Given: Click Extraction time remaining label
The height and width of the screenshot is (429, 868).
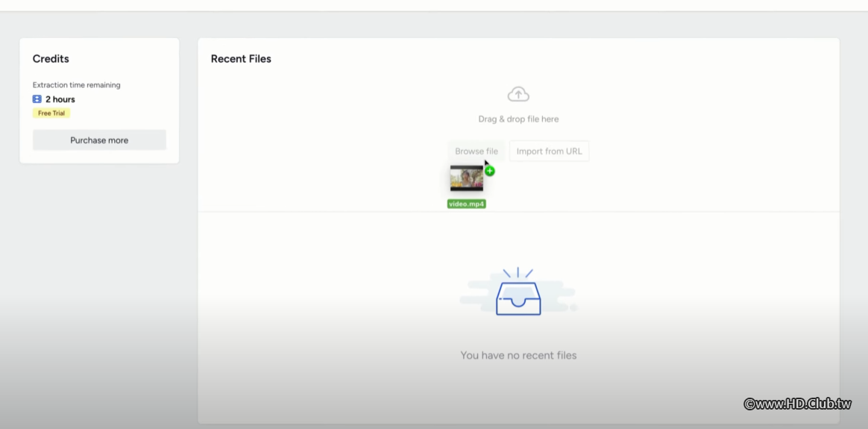Looking at the screenshot, I should 76,85.
